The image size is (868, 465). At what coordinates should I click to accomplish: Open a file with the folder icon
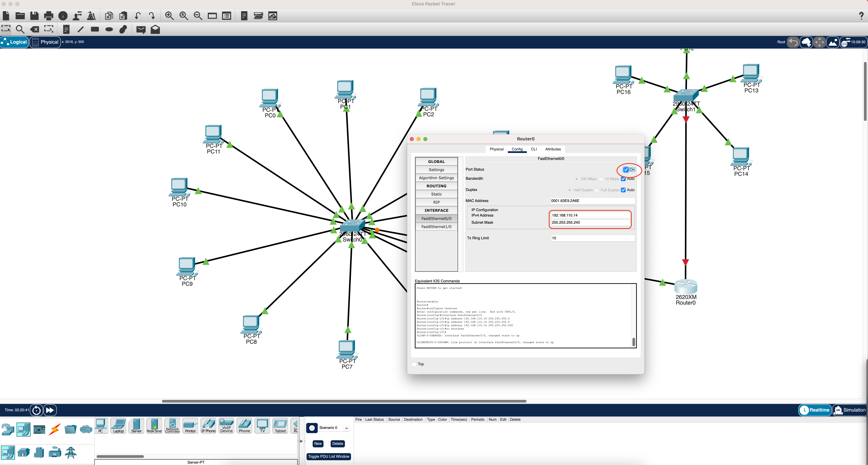tap(20, 15)
